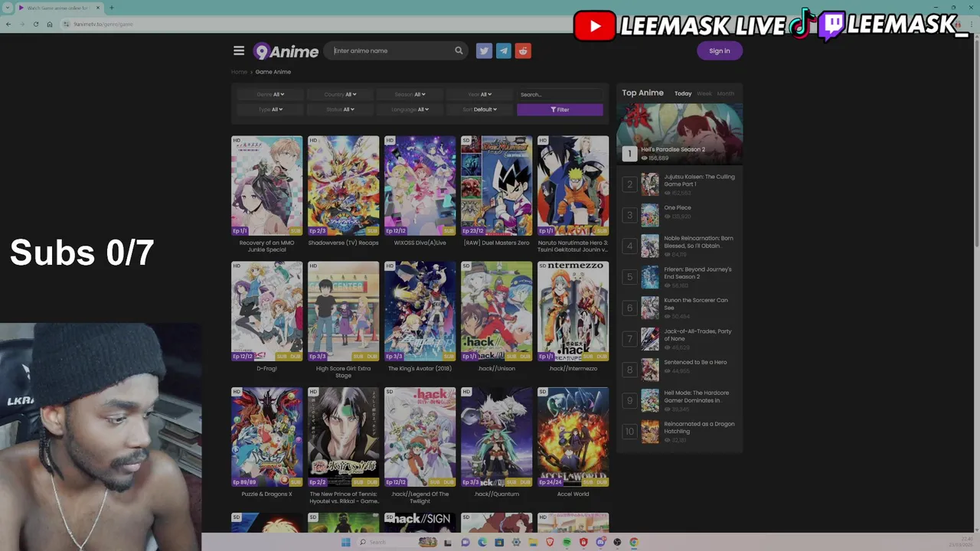This screenshot has height=551, width=980.
Task: Open Spotify from the taskbar
Action: coord(567,543)
